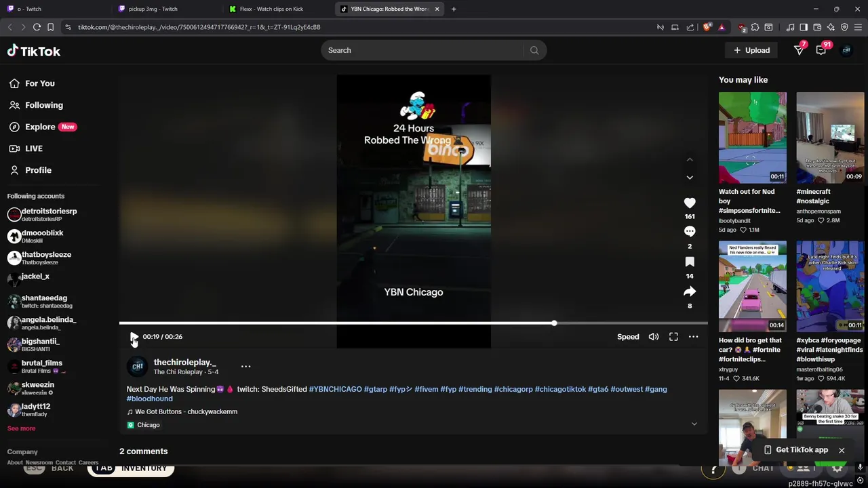
Task: Bookmark this page in browser toolbar
Action: pos(50,27)
